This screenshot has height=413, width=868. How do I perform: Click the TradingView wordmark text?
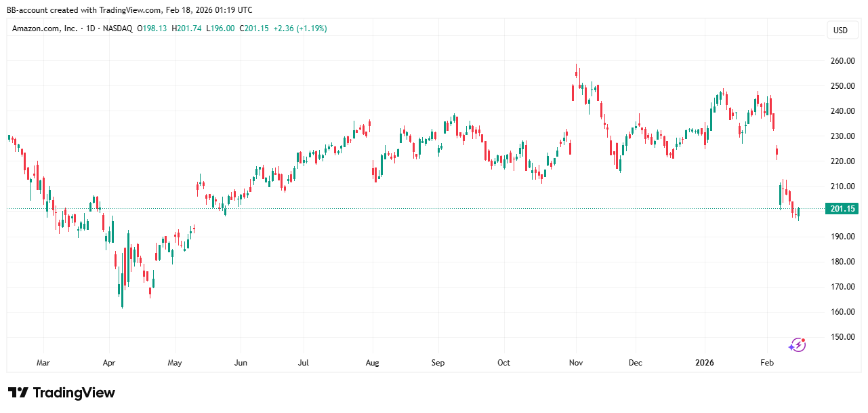tap(74, 393)
